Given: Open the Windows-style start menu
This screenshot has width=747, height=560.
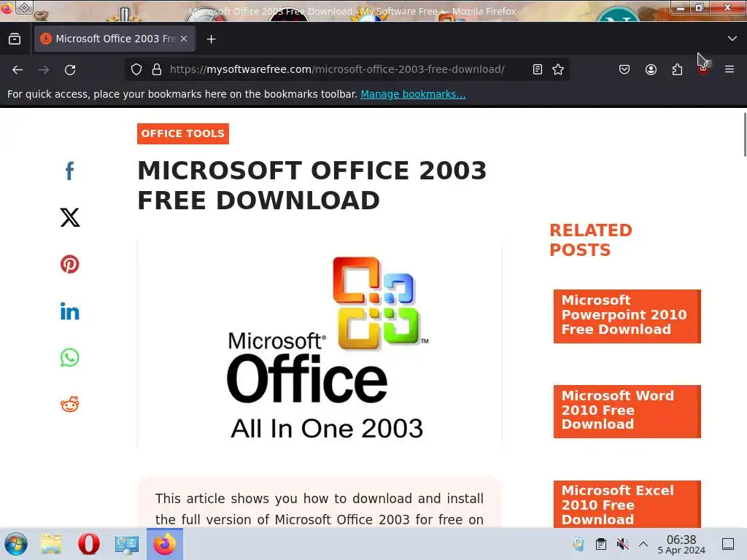Looking at the screenshot, I should click(16, 544).
